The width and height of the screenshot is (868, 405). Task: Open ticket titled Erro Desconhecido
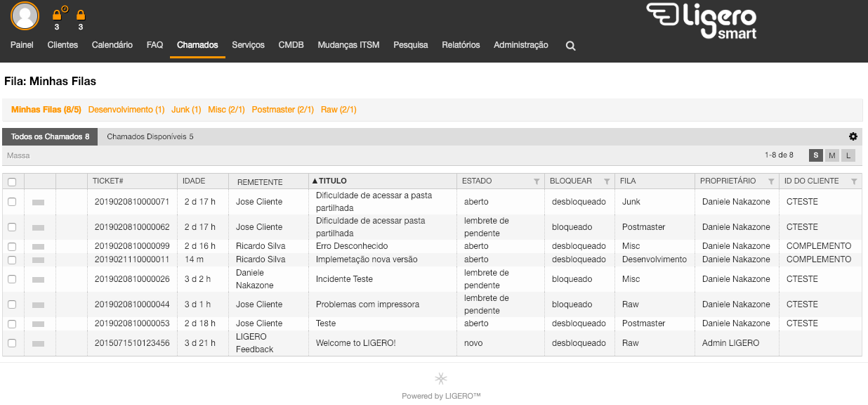coord(352,246)
